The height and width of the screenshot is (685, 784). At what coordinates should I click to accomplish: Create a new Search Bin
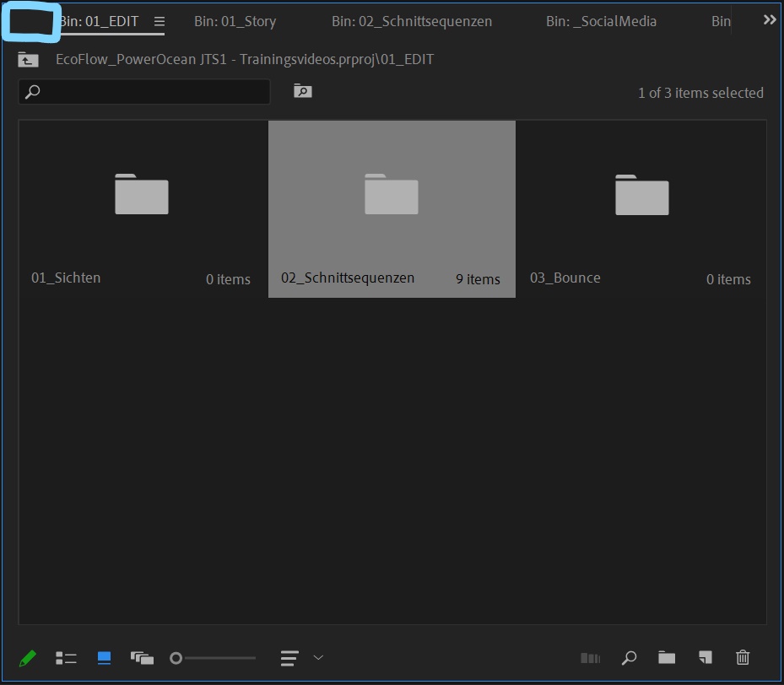pyautogui.click(x=302, y=91)
